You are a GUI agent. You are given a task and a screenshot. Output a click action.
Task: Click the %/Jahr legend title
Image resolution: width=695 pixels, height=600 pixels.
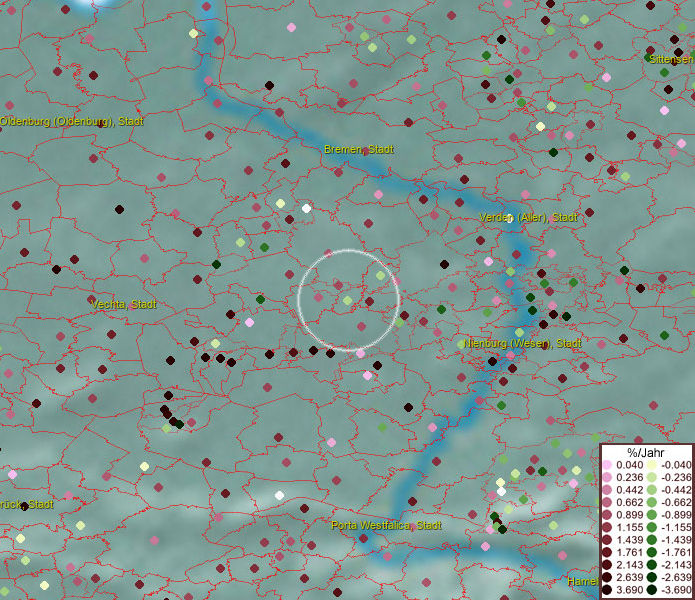point(646,452)
